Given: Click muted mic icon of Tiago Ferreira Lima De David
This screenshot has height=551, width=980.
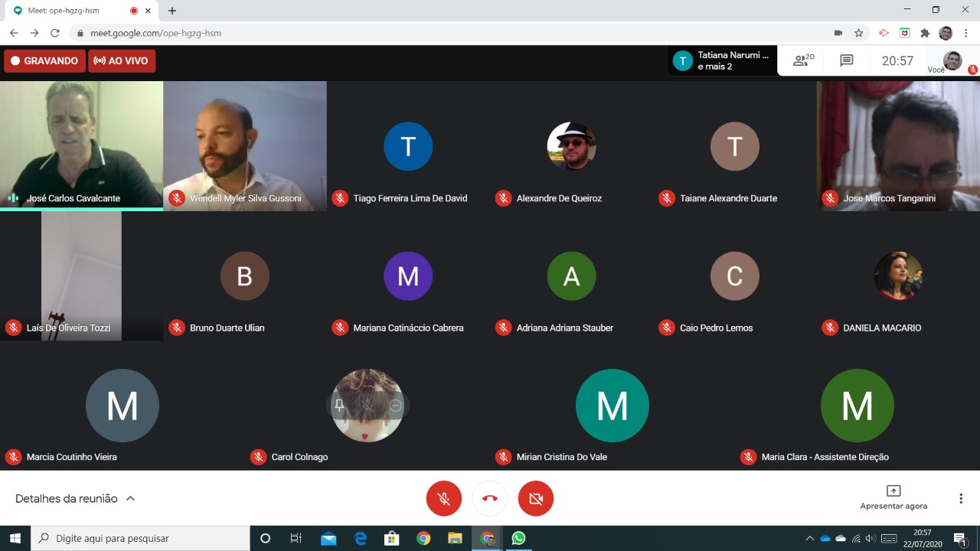Looking at the screenshot, I should pyautogui.click(x=340, y=198).
